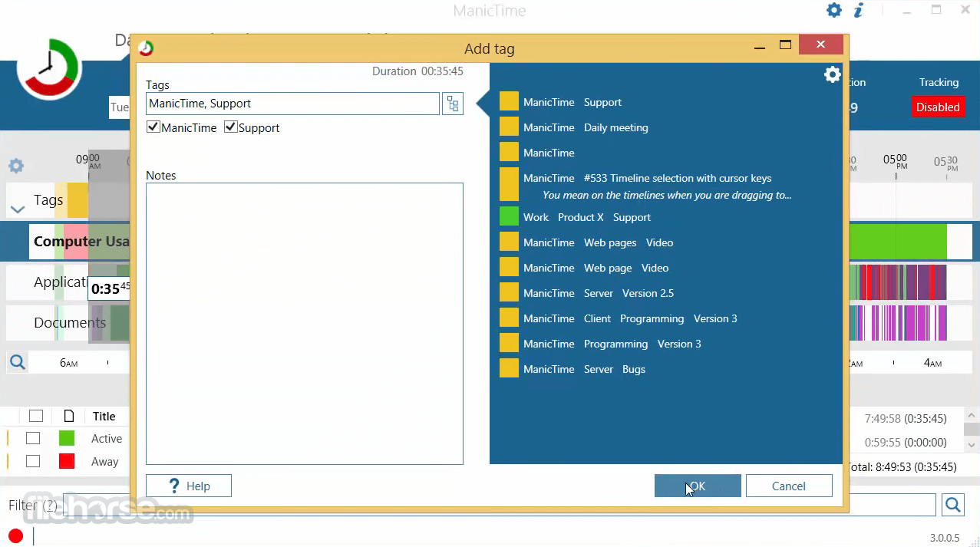This screenshot has width=980, height=547.
Task: Click 7:49:58 duration cell
Action: coord(906,418)
